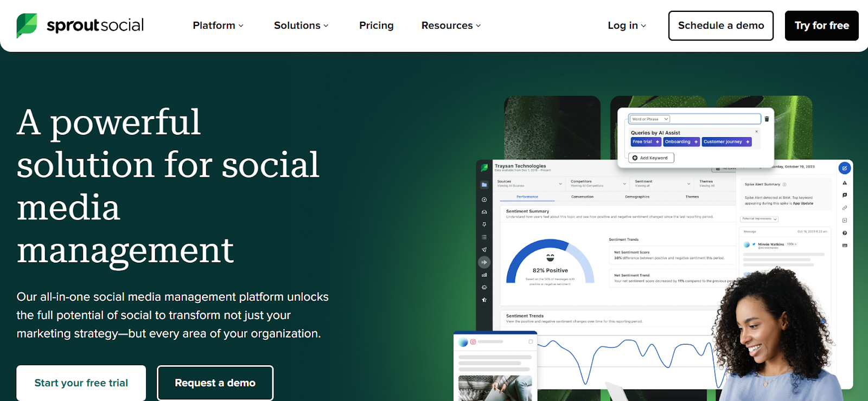Screen dimensions: 868x401
Task: Switch to the Themes tab
Action: (x=692, y=197)
